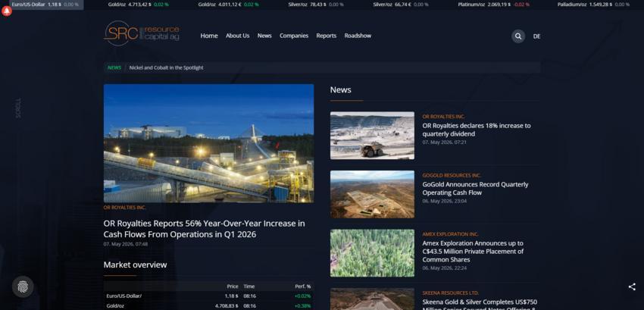Open 'GoGold Announces Record Quarterly Operating Cash Flow'

(475, 188)
